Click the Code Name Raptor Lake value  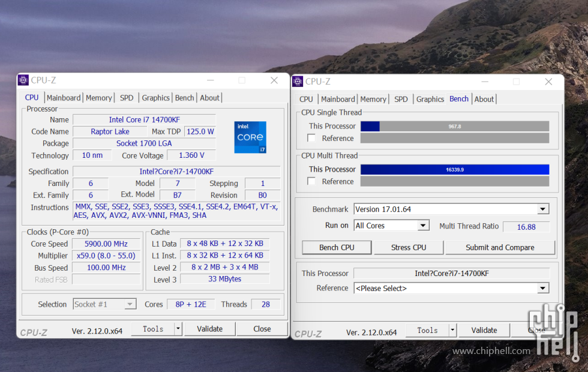click(110, 131)
